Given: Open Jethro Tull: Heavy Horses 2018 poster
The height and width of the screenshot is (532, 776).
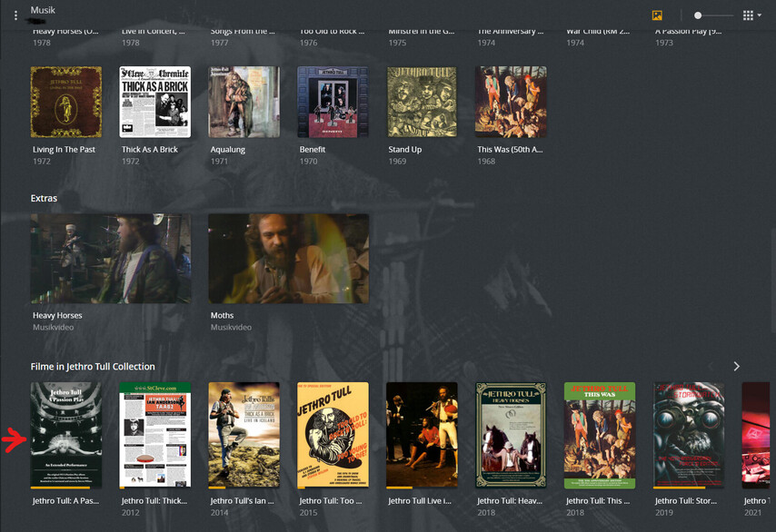Looking at the screenshot, I should 511,435.
